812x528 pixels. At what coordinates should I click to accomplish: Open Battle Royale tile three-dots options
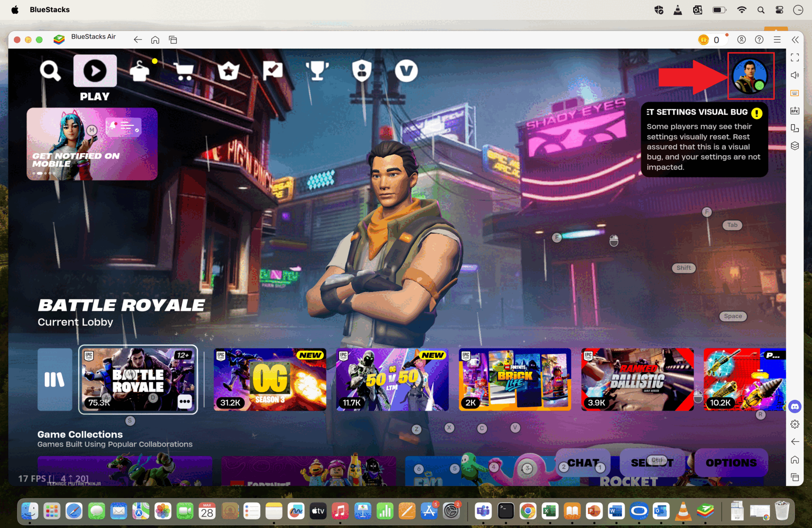click(185, 401)
